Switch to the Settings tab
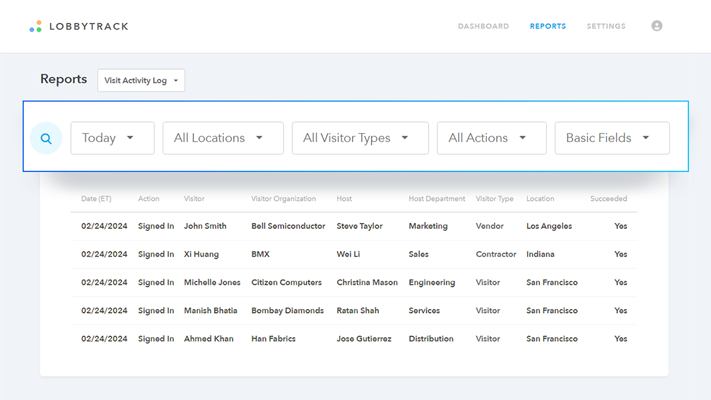Screen dimensions: 711x400 [x=606, y=26]
